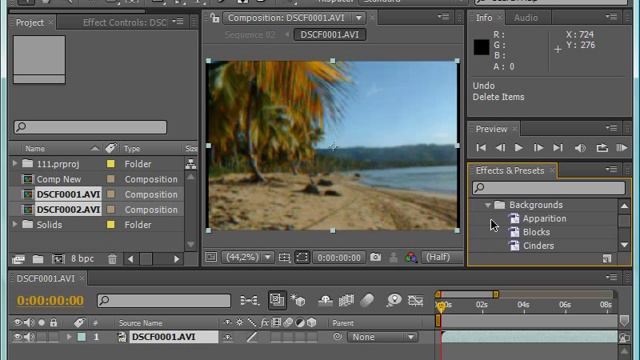Click the 8 bpc color depth button

point(82,259)
